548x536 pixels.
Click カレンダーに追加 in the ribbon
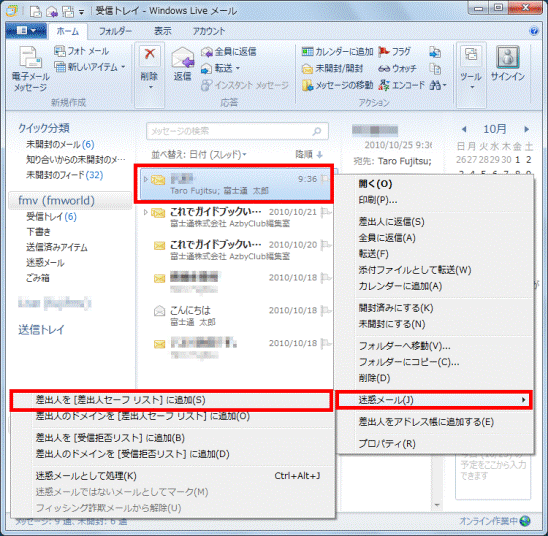[x=337, y=52]
